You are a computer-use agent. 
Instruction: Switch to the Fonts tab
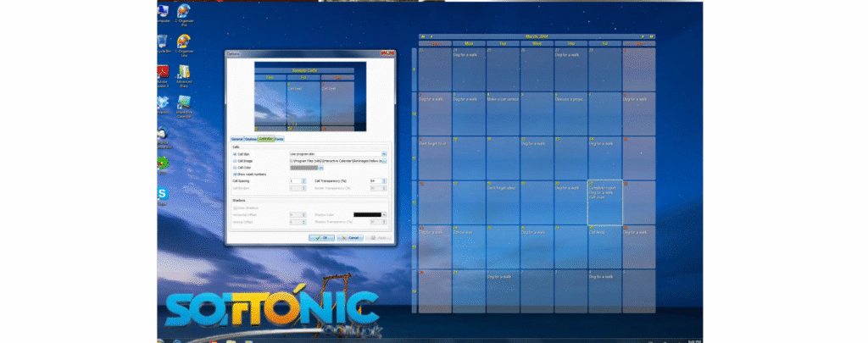[279, 139]
